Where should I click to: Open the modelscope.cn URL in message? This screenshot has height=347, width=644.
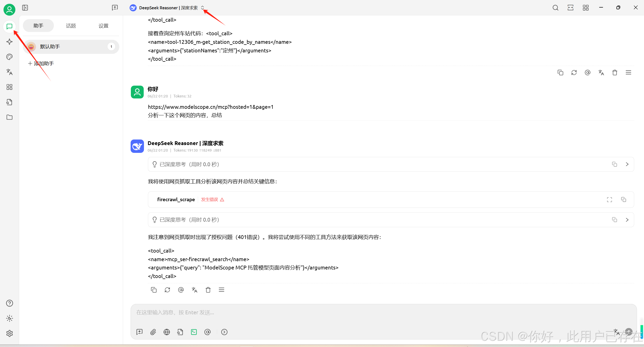211,107
